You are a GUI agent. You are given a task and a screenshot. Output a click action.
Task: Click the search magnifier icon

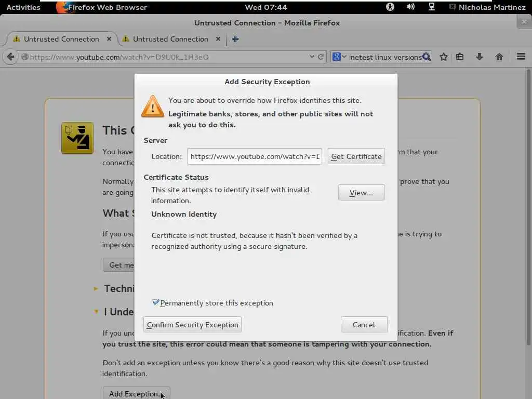[x=427, y=57]
